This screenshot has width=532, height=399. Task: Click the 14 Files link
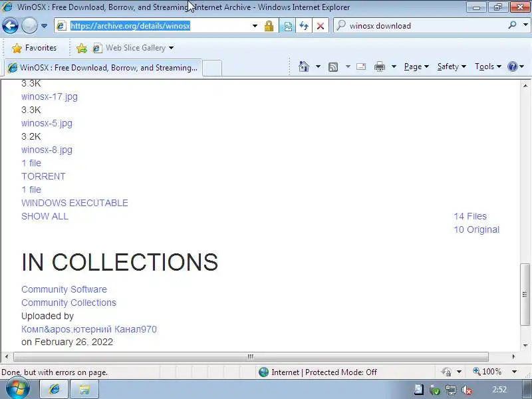pyautogui.click(x=470, y=217)
